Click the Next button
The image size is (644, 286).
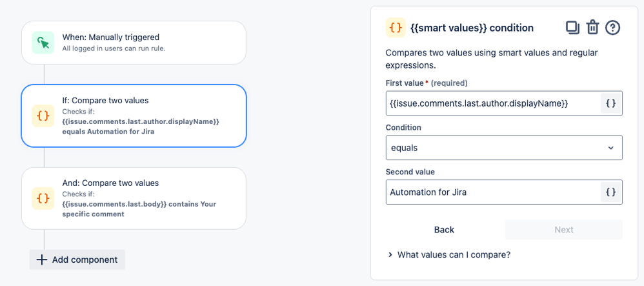563,230
